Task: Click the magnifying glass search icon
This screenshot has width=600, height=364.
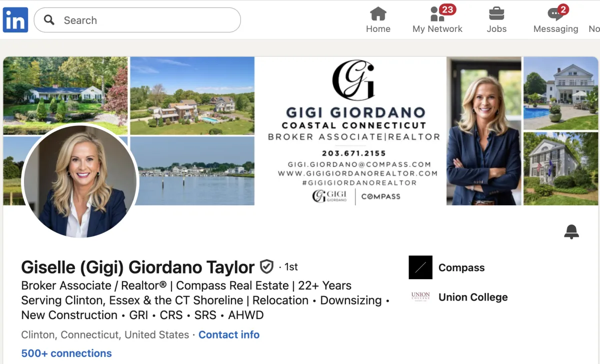Action: [49, 20]
